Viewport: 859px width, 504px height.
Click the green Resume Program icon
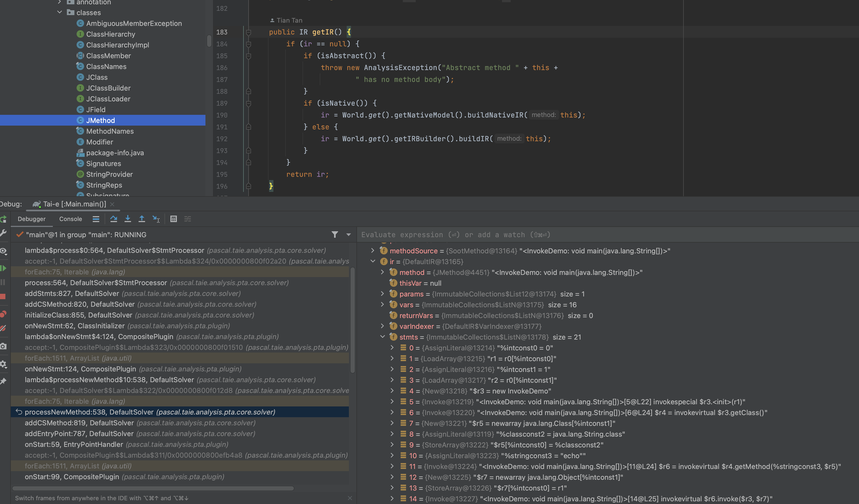click(3, 268)
